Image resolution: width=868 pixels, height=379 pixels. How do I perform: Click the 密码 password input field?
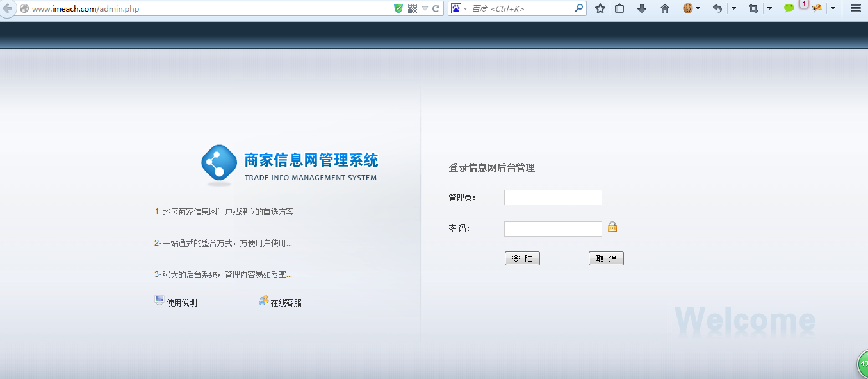click(x=553, y=229)
